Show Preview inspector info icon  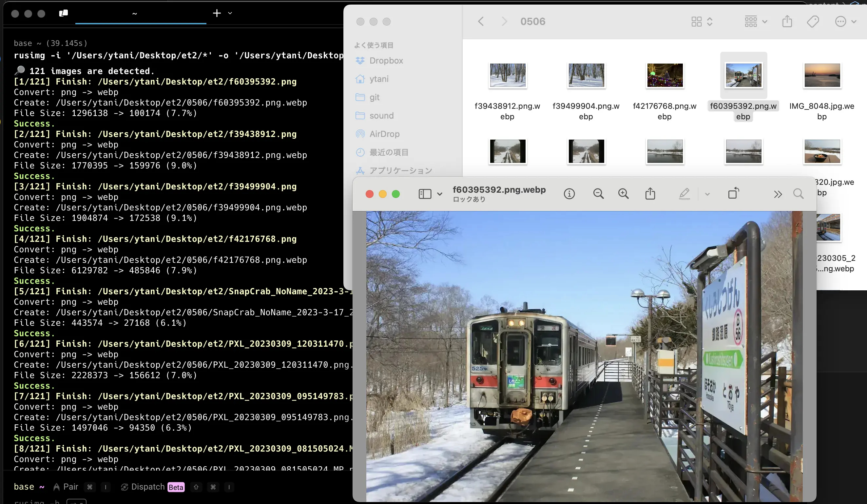569,194
